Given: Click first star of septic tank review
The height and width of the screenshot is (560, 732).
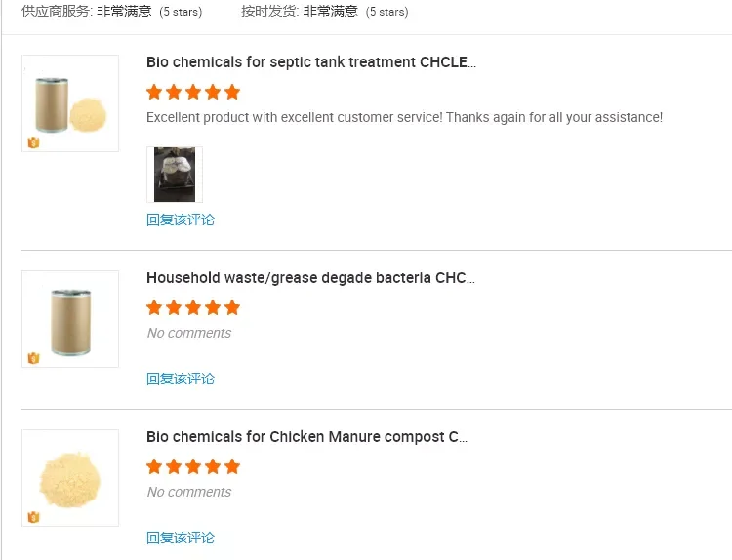Looking at the screenshot, I should click(154, 93).
